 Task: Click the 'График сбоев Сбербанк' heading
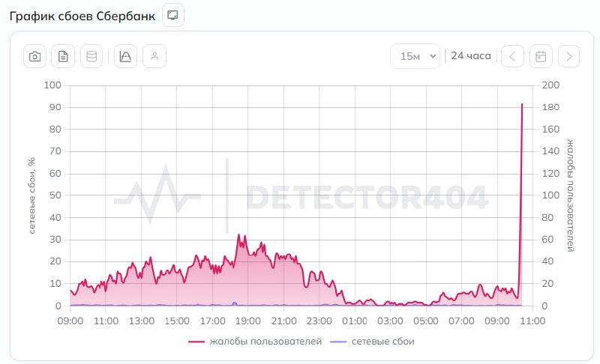click(x=82, y=16)
